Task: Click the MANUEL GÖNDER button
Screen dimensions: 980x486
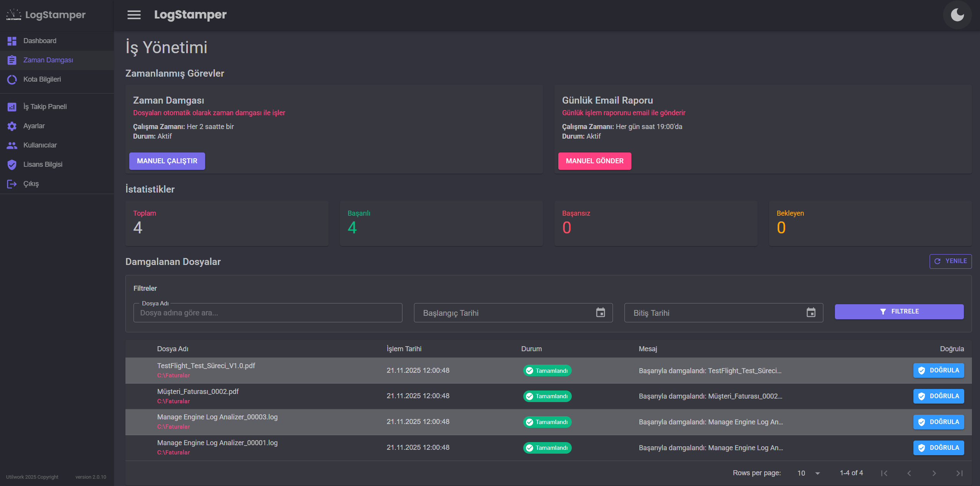Action: 594,161
